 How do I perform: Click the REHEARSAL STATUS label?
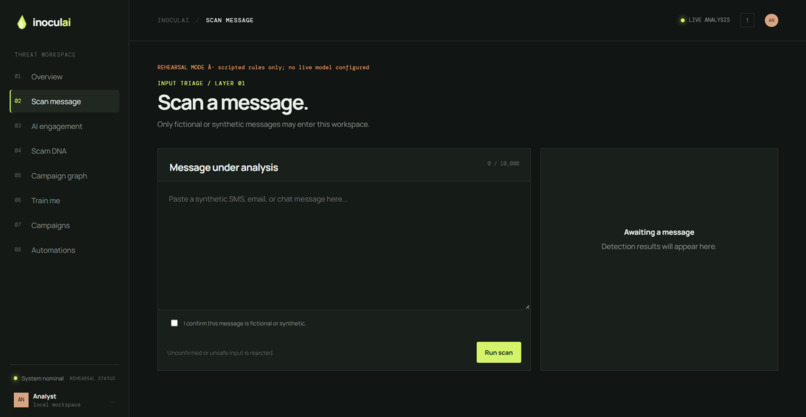click(x=93, y=378)
